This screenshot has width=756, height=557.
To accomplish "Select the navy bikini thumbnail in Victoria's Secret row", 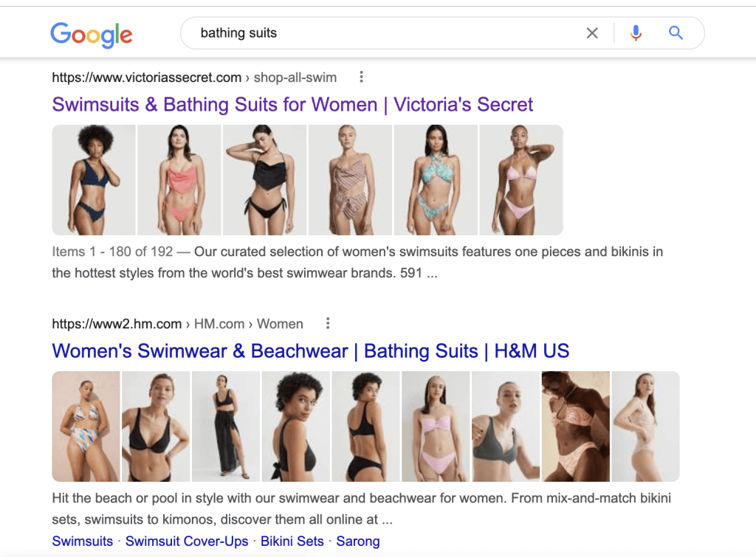I will 94,180.
